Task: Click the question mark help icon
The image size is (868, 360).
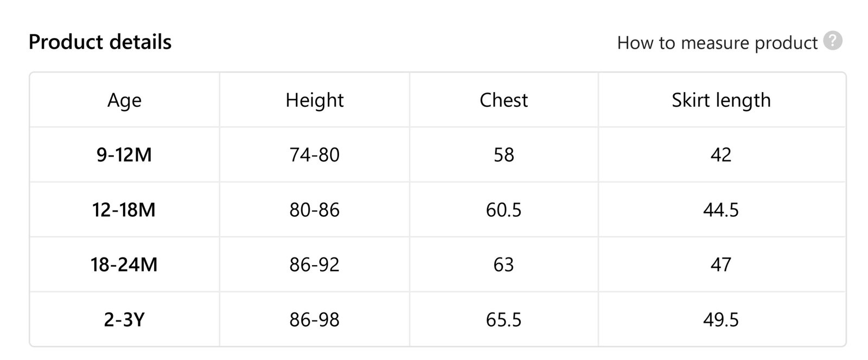Action: pos(833,41)
